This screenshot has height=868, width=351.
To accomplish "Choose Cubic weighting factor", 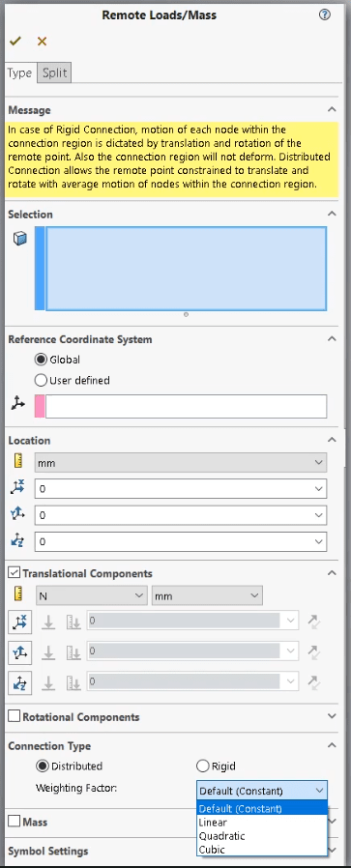I will pyautogui.click(x=262, y=850).
